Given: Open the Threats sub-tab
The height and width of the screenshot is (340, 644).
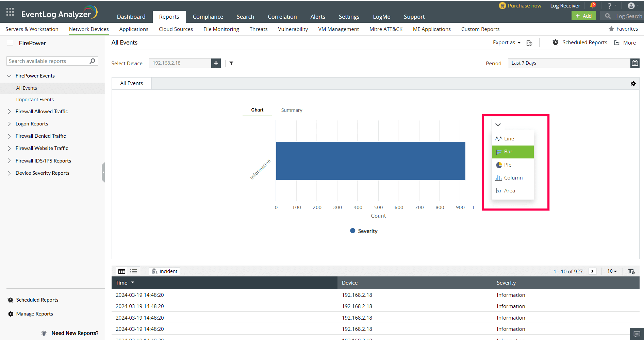Looking at the screenshot, I should point(259,29).
